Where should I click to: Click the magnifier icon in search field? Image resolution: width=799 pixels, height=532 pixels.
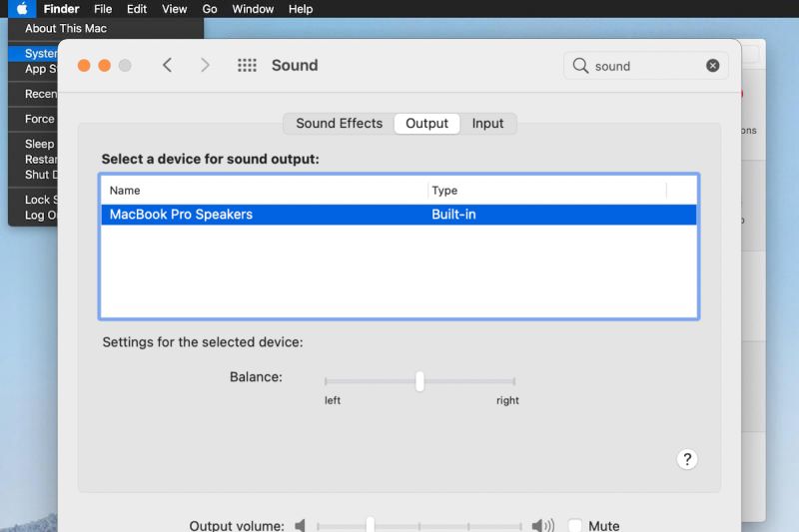pyautogui.click(x=580, y=66)
